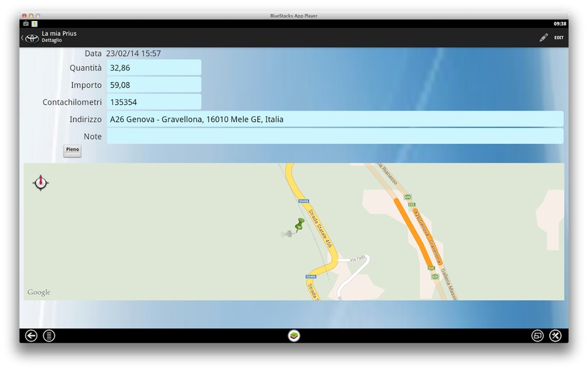Screen dimensions: 588x370
Task: Click the Strada Statale 456 road label
Action: [320, 229]
